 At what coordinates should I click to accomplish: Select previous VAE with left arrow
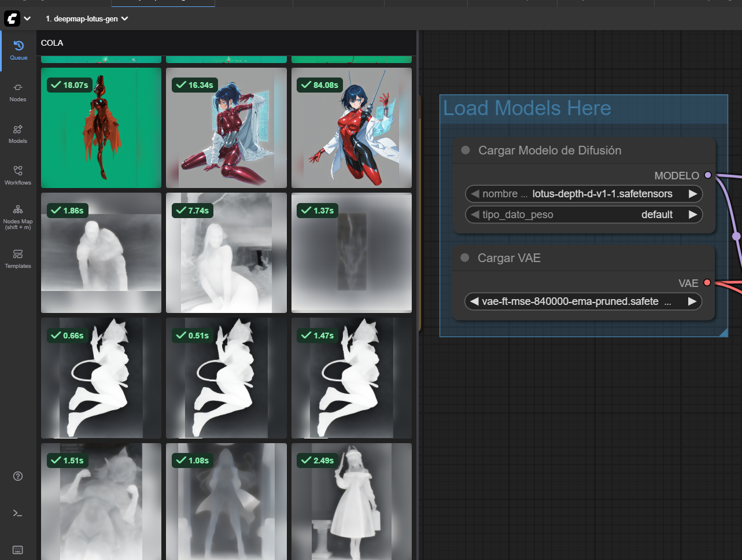tap(474, 301)
